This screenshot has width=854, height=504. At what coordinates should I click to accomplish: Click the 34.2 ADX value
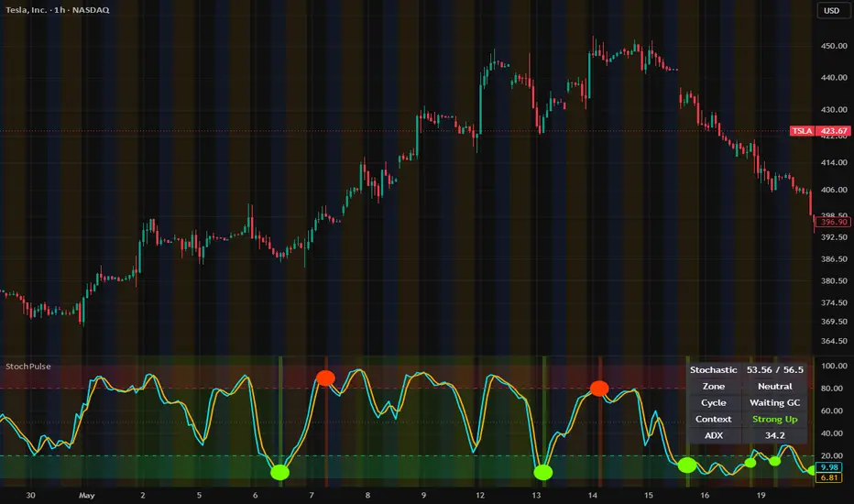click(x=775, y=435)
